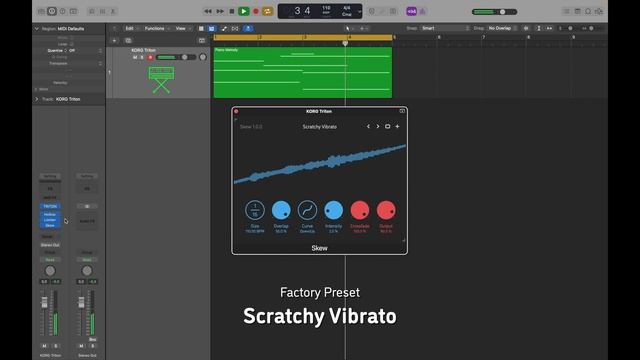Toggle the blue Snap-to-grid button
This screenshot has width=640, height=360.
coord(248,29)
